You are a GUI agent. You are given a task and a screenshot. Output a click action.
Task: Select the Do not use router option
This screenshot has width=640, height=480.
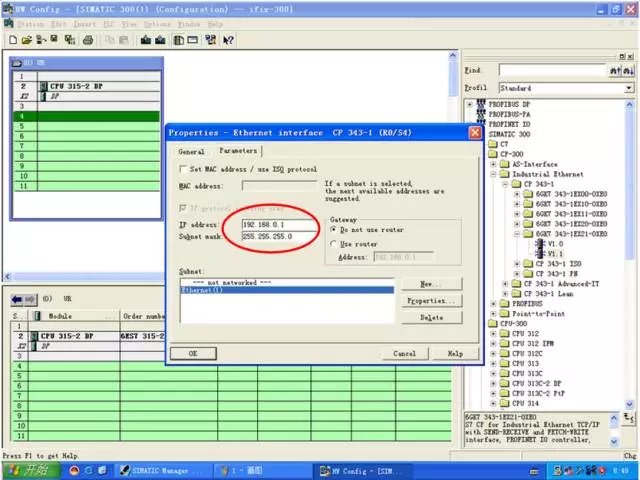(334, 229)
